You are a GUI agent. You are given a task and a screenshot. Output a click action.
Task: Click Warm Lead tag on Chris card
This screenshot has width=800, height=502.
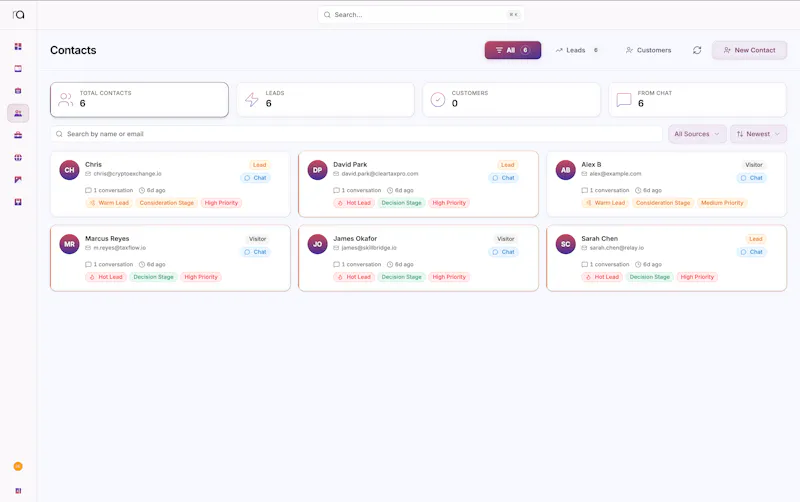pos(109,203)
